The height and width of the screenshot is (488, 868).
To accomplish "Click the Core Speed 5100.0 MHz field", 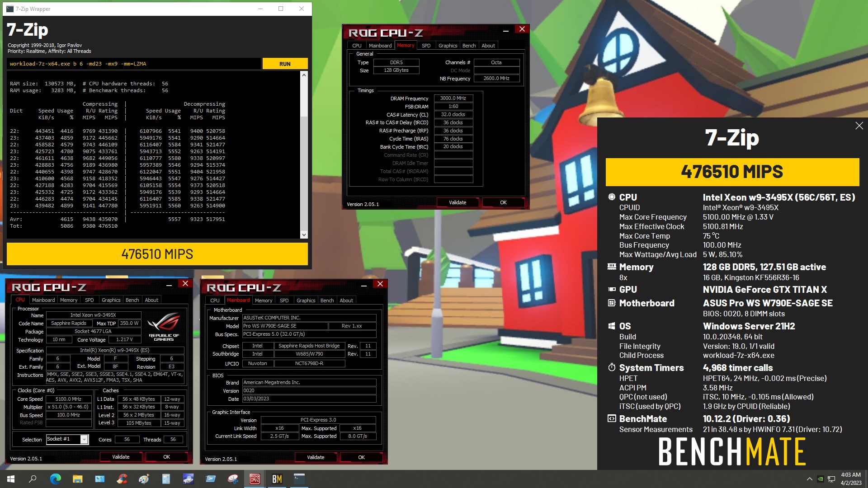I will [x=68, y=399].
